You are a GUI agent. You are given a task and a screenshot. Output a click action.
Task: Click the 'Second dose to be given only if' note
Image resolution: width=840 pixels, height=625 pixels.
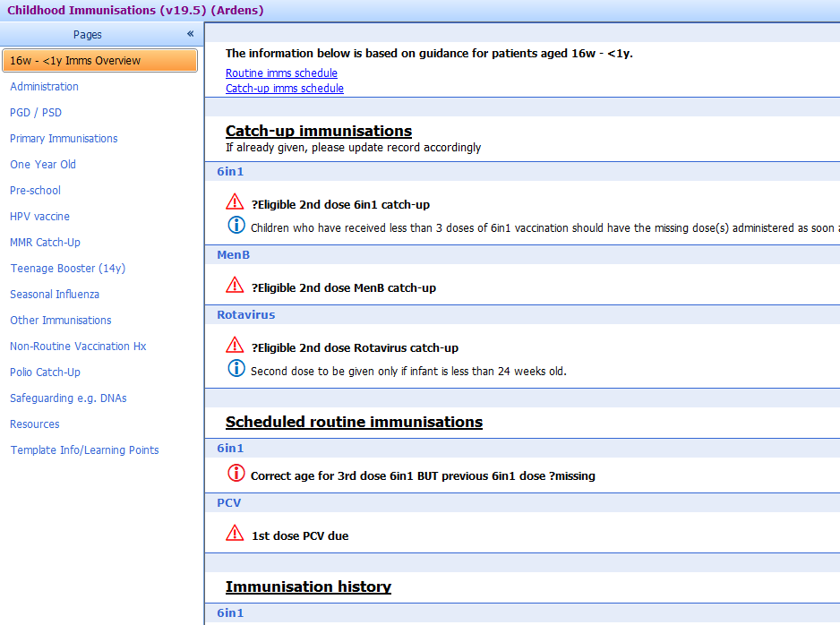tap(408, 371)
